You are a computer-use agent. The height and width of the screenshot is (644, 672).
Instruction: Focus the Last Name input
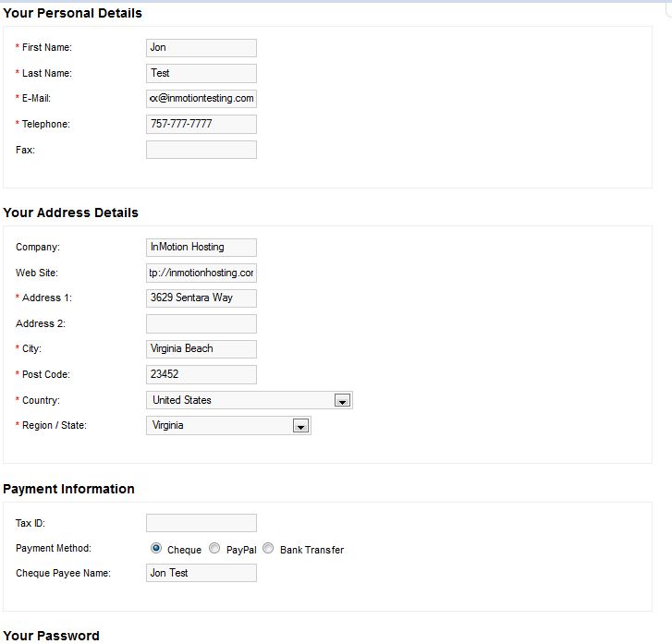[202, 74]
